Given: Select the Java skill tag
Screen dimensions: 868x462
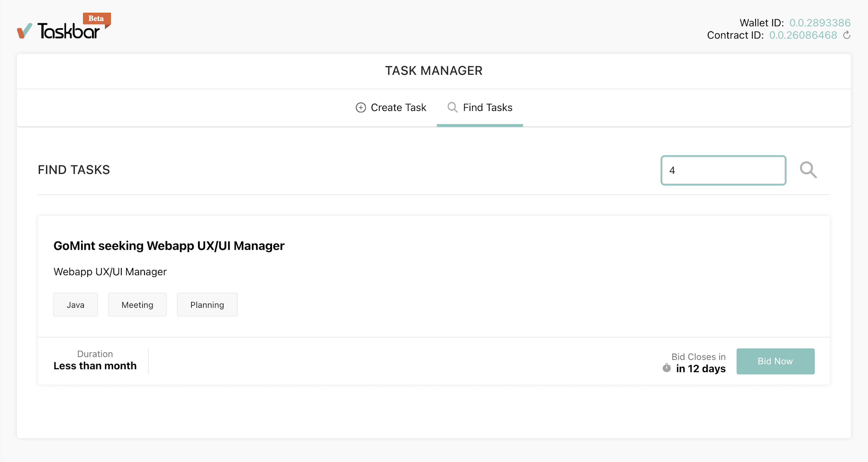Looking at the screenshot, I should [76, 305].
